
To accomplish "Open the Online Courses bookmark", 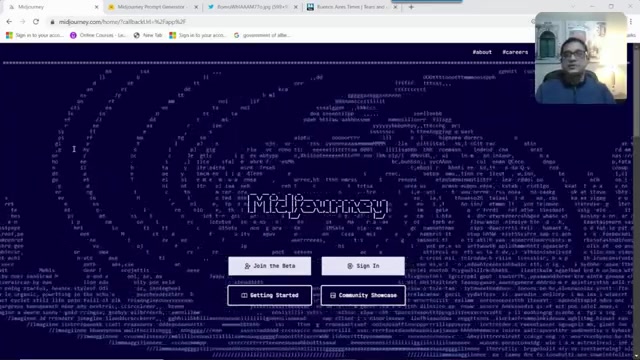I will [98, 36].
